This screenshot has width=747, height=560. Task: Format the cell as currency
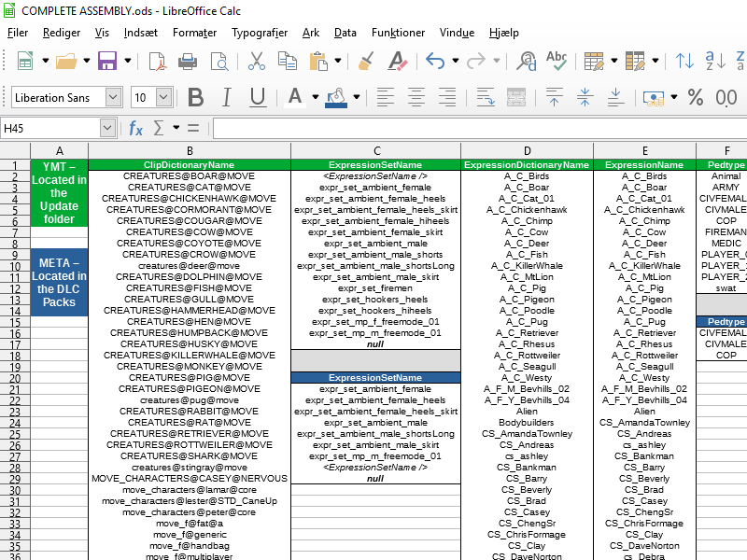tap(654, 97)
